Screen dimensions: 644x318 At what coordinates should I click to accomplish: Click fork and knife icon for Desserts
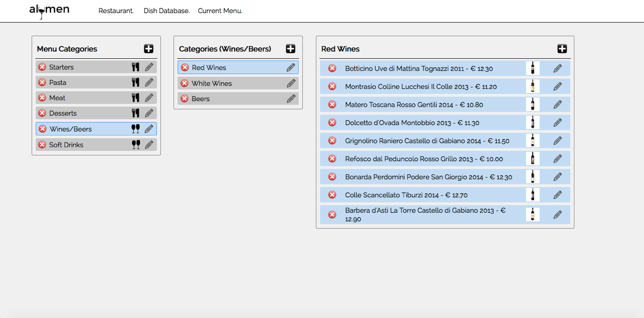135,113
